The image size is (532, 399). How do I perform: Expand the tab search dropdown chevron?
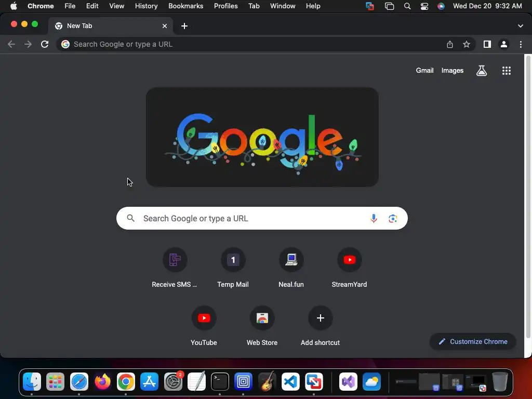[520, 26]
